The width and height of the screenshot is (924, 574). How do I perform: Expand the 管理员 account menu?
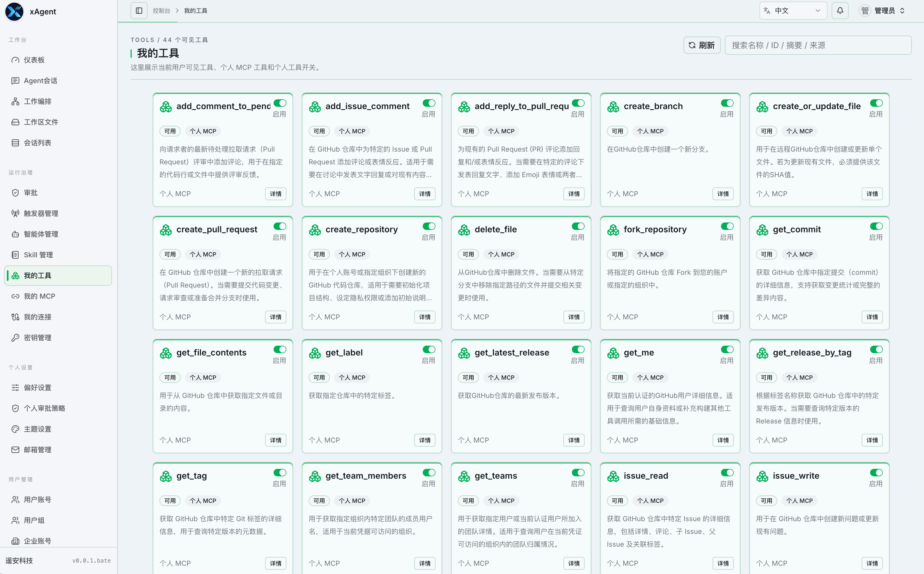[x=883, y=11]
